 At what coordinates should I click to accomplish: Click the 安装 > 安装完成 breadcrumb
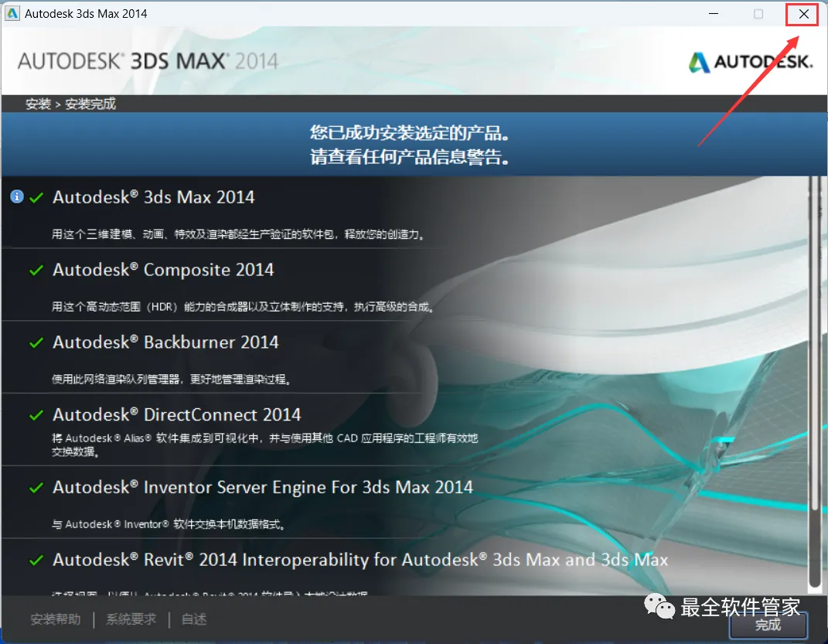click(x=71, y=104)
